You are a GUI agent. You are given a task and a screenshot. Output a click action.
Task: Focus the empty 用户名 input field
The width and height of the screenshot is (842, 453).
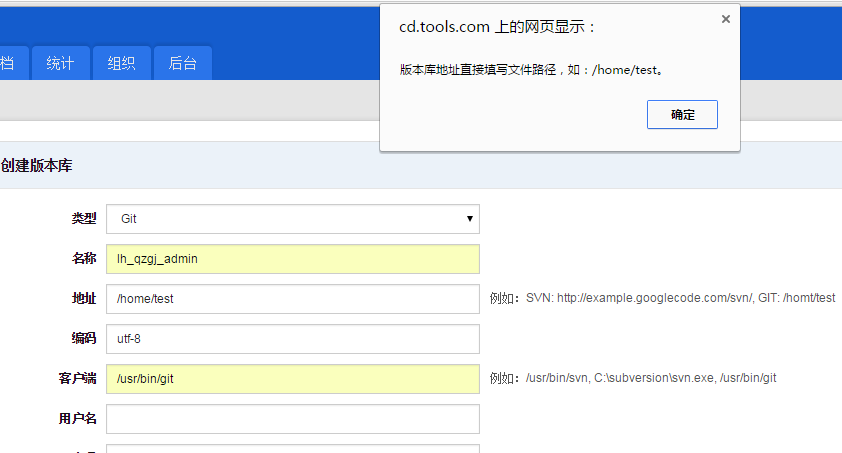click(x=293, y=419)
